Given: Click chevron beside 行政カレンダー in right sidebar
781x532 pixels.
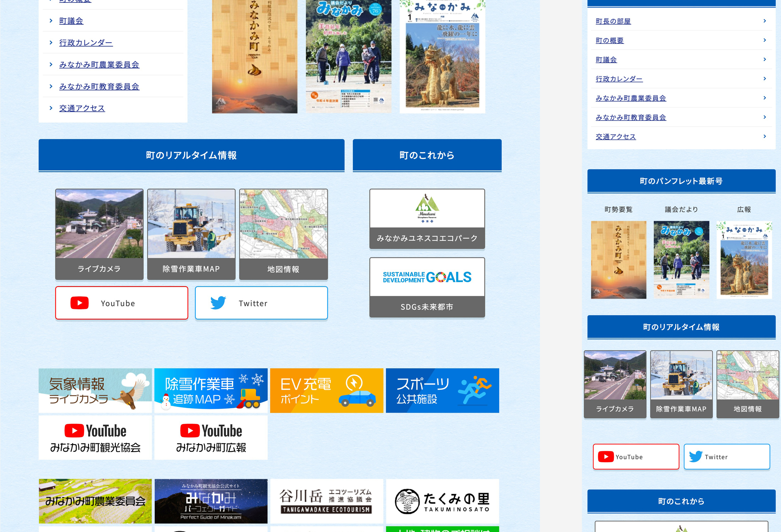Looking at the screenshot, I should tap(765, 79).
